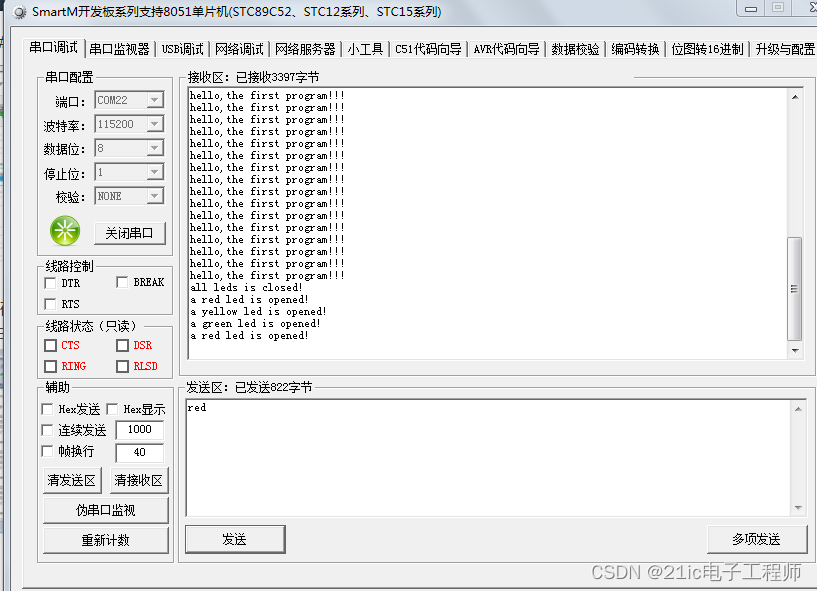Click the RLSD status checkbox
Image resolution: width=817 pixels, height=591 pixels.
click(122, 366)
